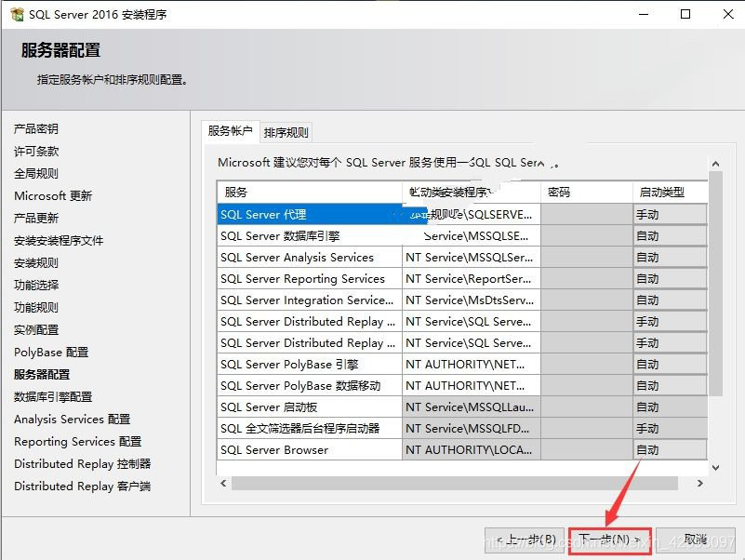This screenshot has width=745, height=560.
Task: Open Analysis Services 配置 step
Action: coord(73,420)
